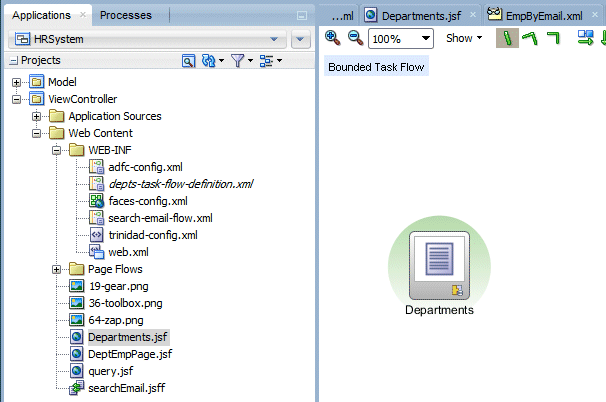
Task: Click the Departments view activity node
Action: coord(439,265)
